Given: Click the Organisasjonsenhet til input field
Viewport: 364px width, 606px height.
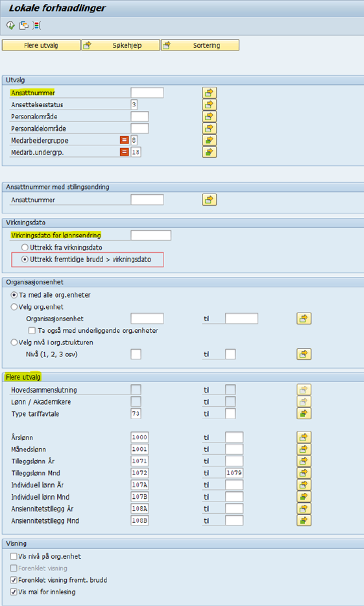Looking at the screenshot, I should coord(242,319).
